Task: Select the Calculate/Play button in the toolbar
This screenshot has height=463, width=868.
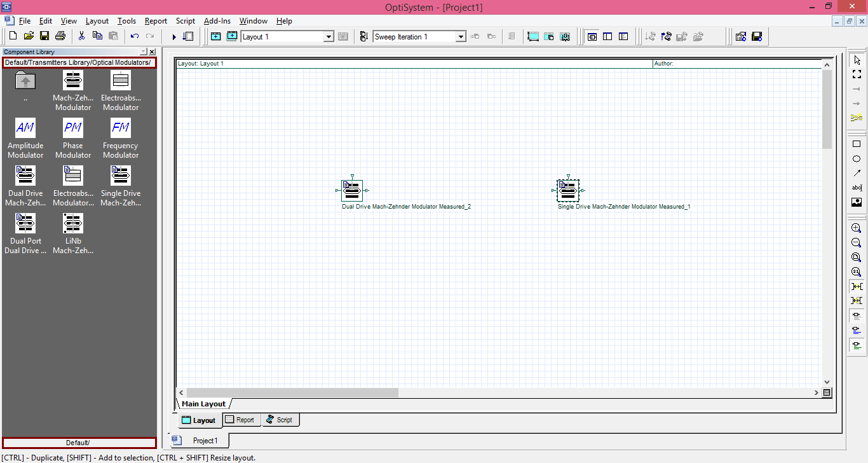Action: (172, 36)
